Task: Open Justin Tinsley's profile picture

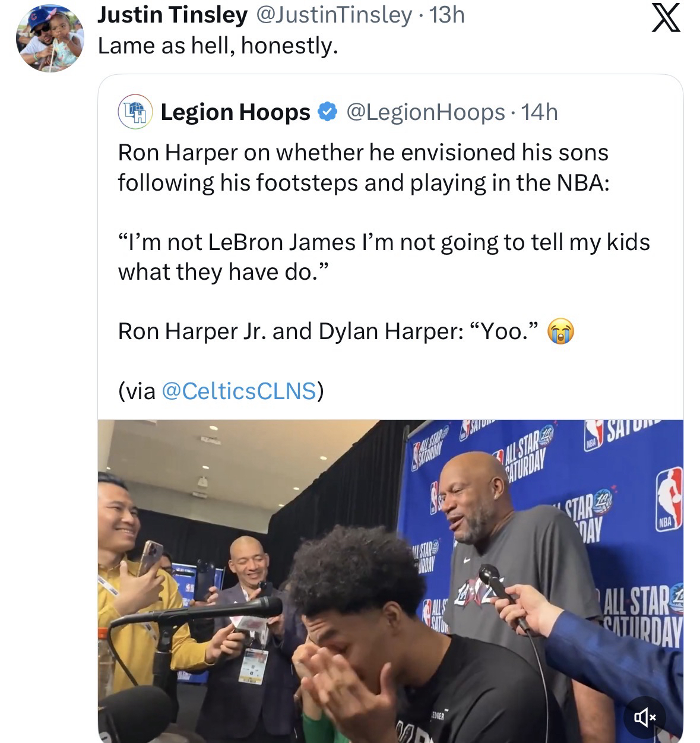Action: (50, 39)
